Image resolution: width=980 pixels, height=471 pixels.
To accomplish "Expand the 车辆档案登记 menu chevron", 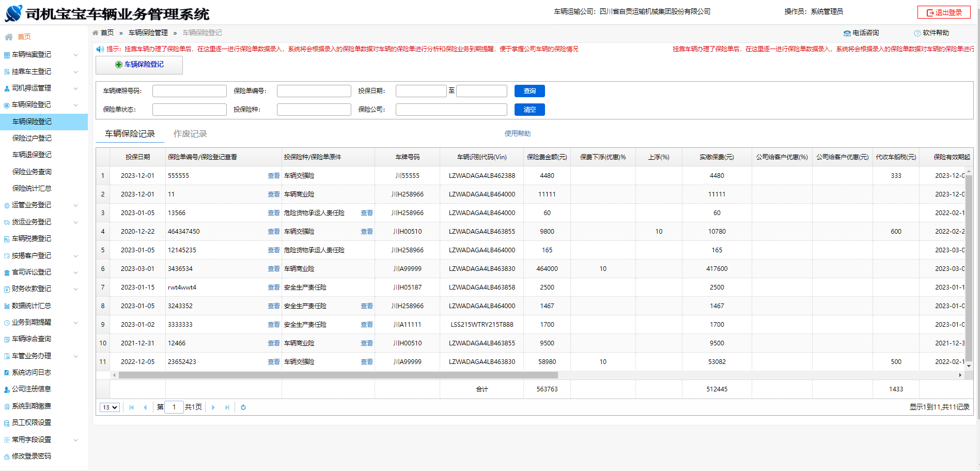I will pyautogui.click(x=76, y=55).
